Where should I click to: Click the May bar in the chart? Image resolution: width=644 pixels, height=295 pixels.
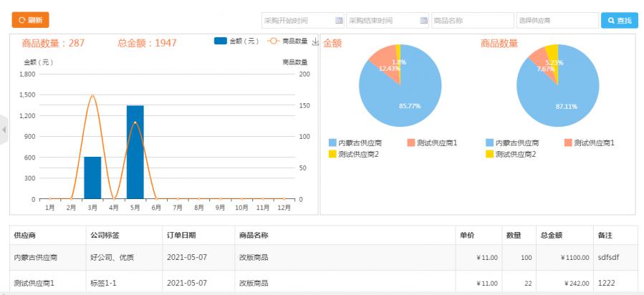click(135, 152)
